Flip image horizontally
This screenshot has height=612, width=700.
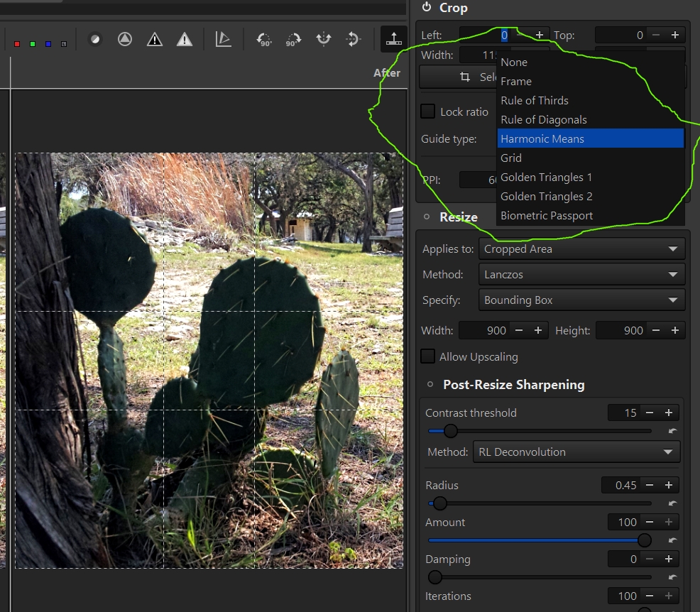pyautogui.click(x=324, y=39)
